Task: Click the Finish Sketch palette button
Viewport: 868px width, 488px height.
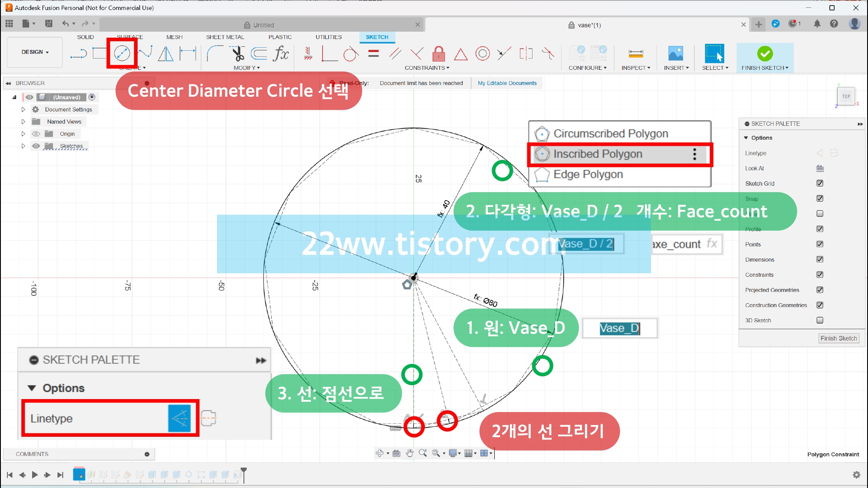Action: click(x=838, y=338)
